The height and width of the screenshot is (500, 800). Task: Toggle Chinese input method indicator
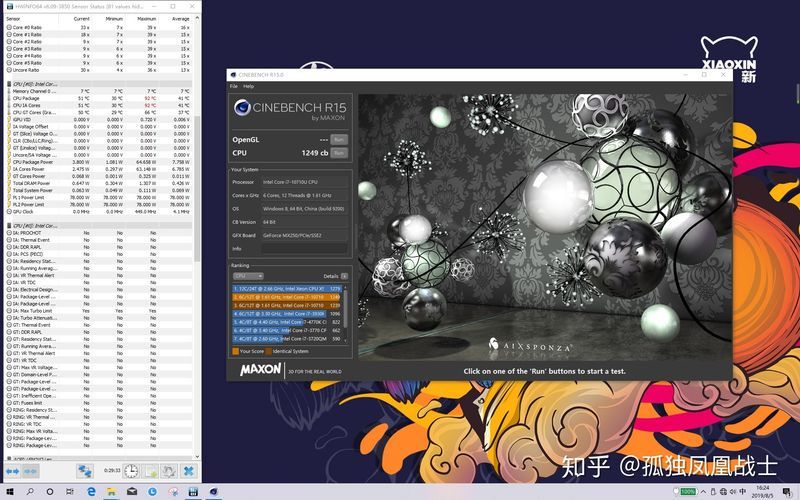point(742,492)
